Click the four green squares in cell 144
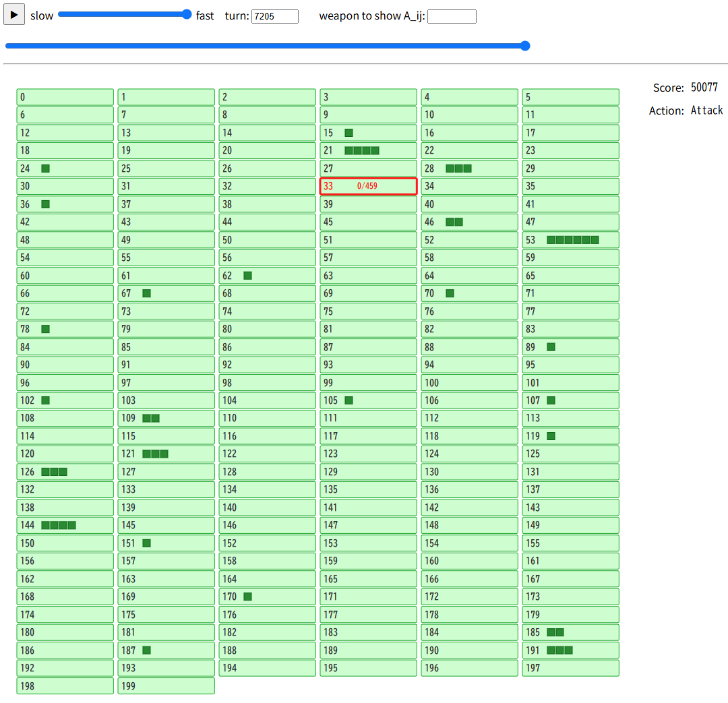The image size is (728, 703). pos(59,525)
